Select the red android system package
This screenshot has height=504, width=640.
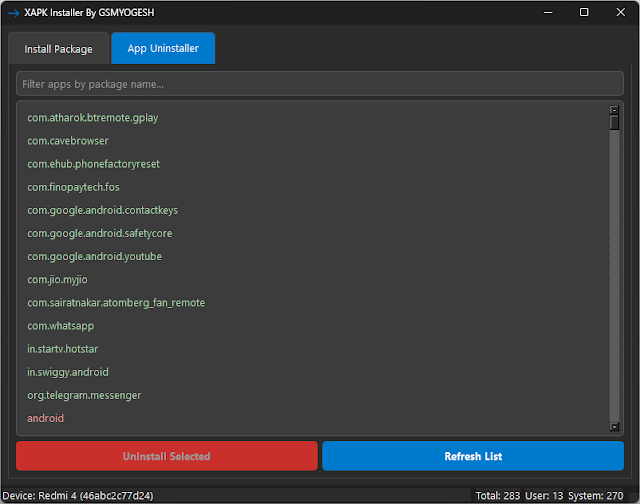point(45,418)
